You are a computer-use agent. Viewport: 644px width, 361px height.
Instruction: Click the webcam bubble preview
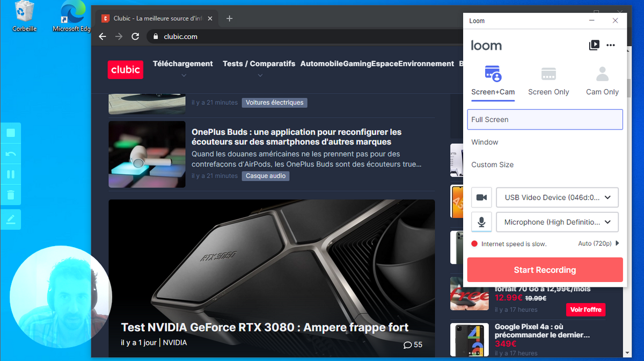61,298
